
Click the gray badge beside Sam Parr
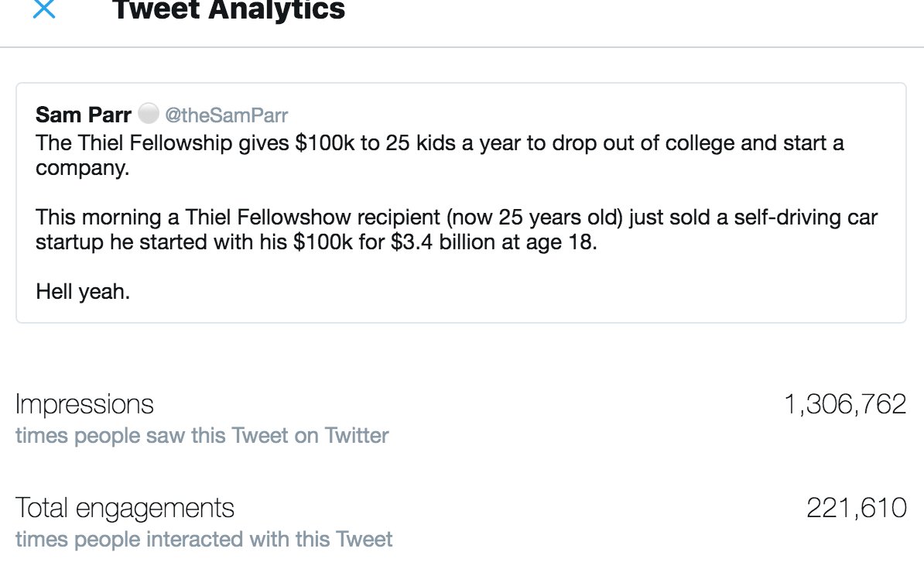147,115
